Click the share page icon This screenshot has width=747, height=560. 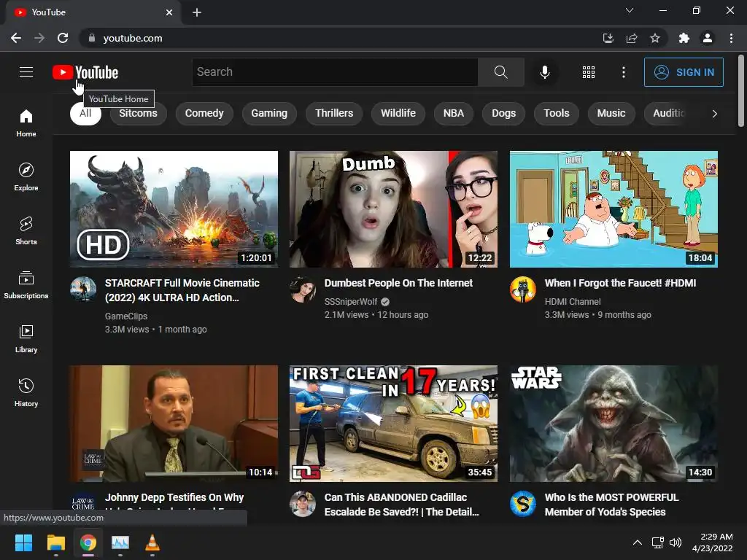(632, 38)
